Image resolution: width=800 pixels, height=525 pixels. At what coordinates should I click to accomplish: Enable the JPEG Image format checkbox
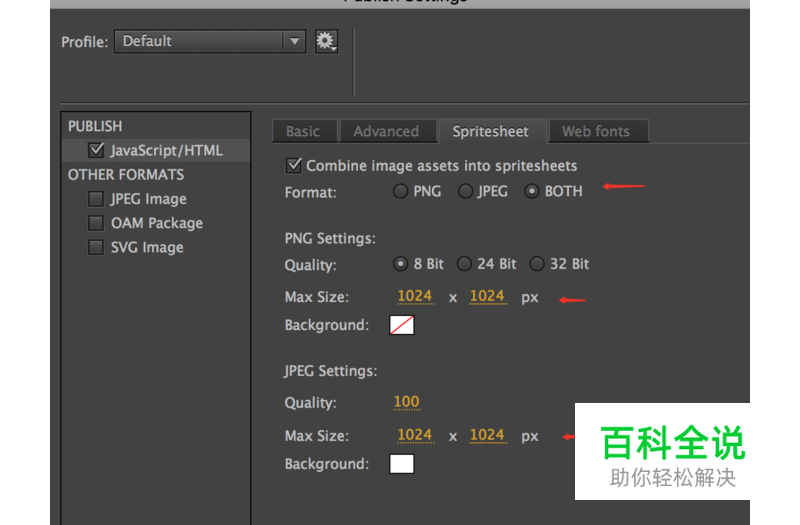[x=96, y=198]
